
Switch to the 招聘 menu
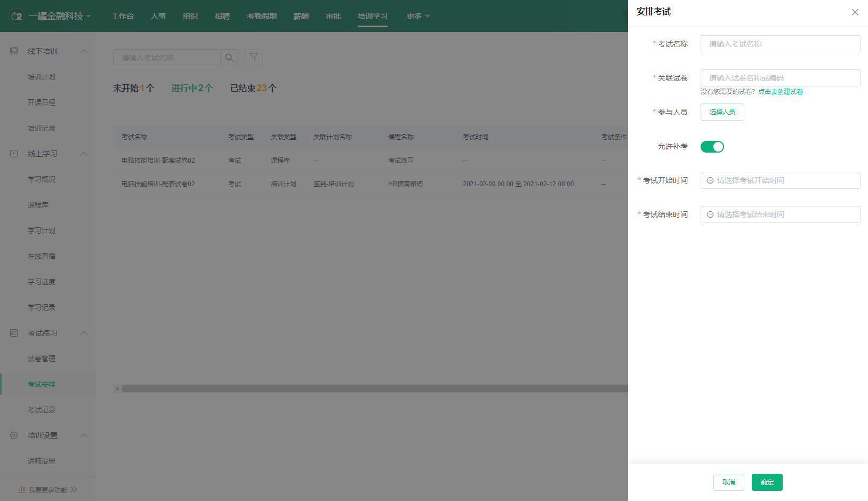point(222,16)
